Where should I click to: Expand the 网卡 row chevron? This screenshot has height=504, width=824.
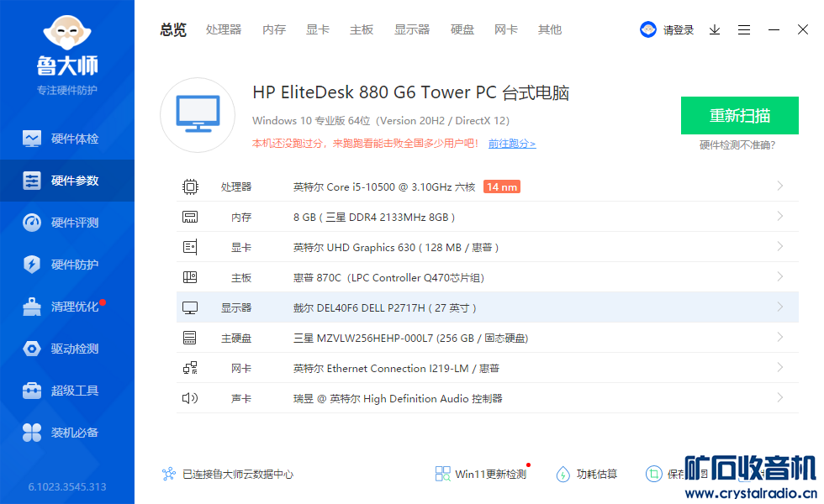pos(780,368)
